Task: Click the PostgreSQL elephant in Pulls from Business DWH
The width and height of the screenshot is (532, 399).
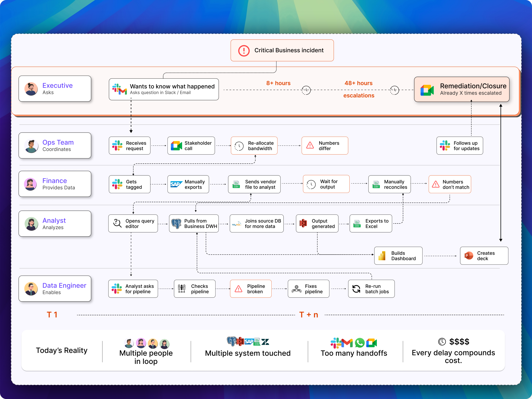Action: (176, 224)
